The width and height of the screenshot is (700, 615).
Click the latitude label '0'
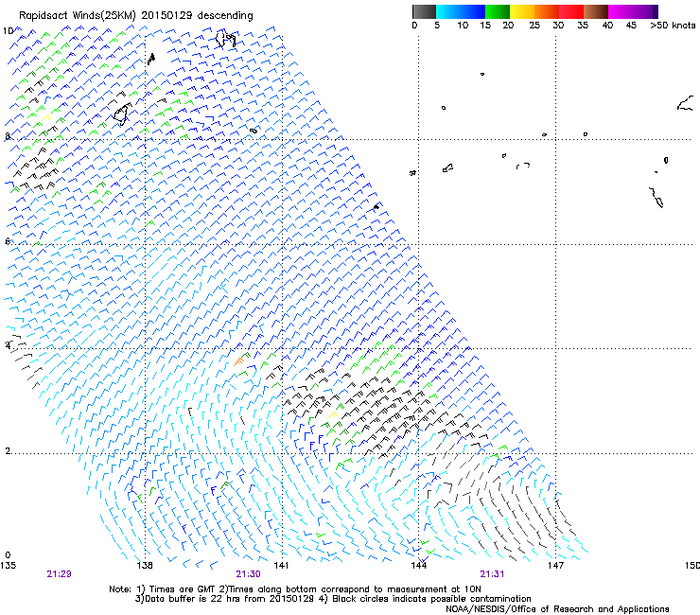click(x=8, y=554)
